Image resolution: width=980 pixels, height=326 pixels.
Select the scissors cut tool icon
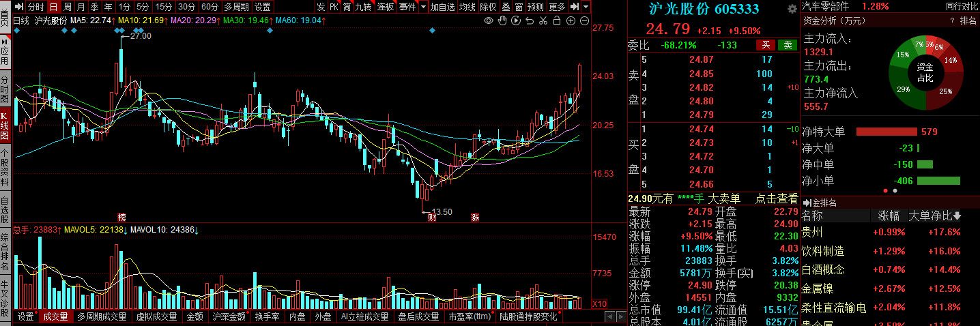tap(543, 21)
